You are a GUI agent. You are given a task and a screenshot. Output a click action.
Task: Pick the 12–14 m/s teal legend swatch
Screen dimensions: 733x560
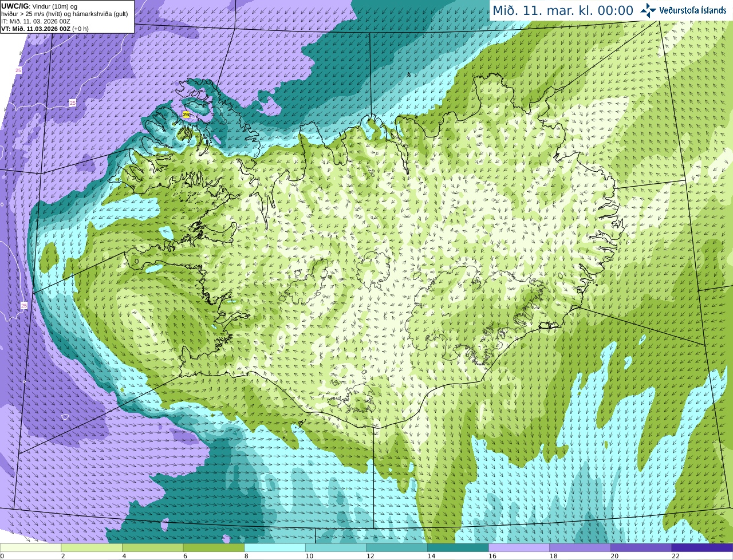(x=397, y=548)
